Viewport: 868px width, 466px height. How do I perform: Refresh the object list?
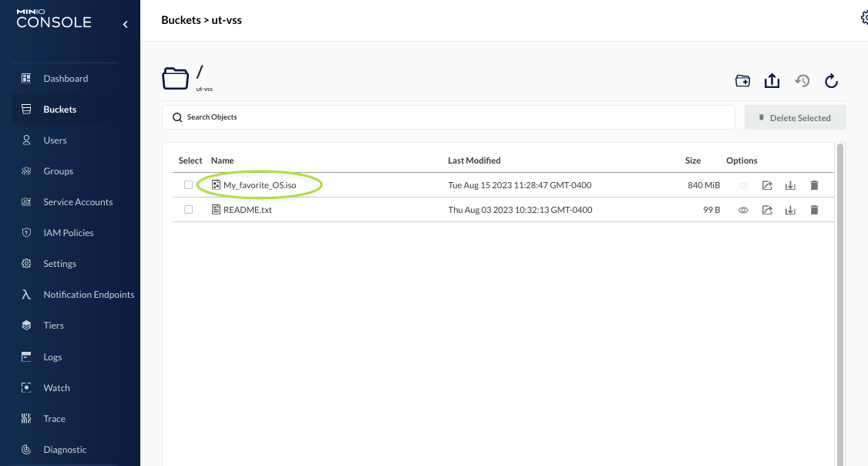point(831,81)
